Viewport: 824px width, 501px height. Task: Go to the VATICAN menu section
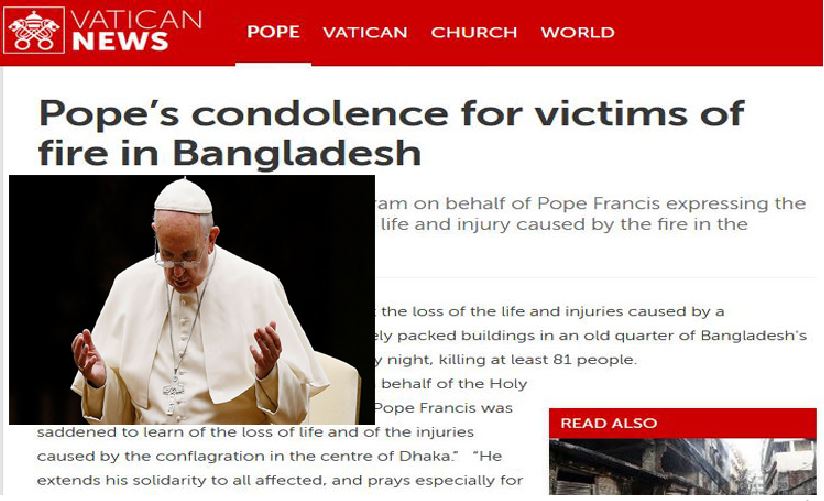365,32
